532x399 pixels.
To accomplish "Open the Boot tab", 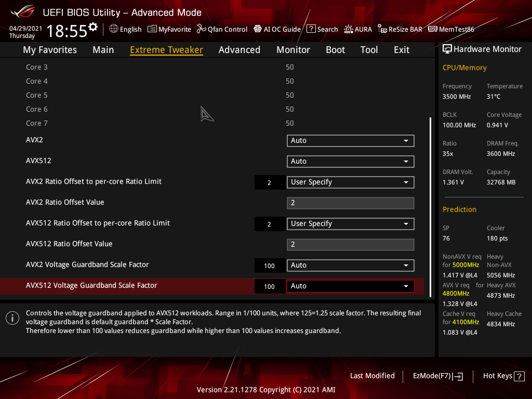I will point(335,50).
